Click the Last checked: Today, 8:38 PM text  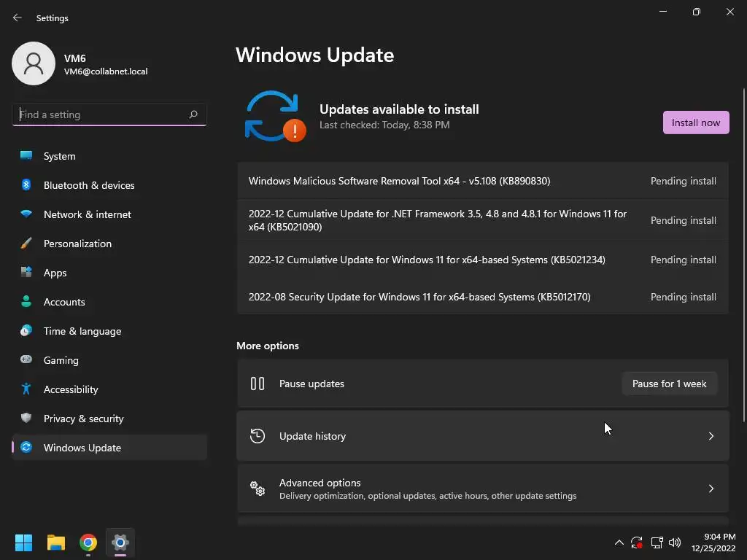click(384, 125)
